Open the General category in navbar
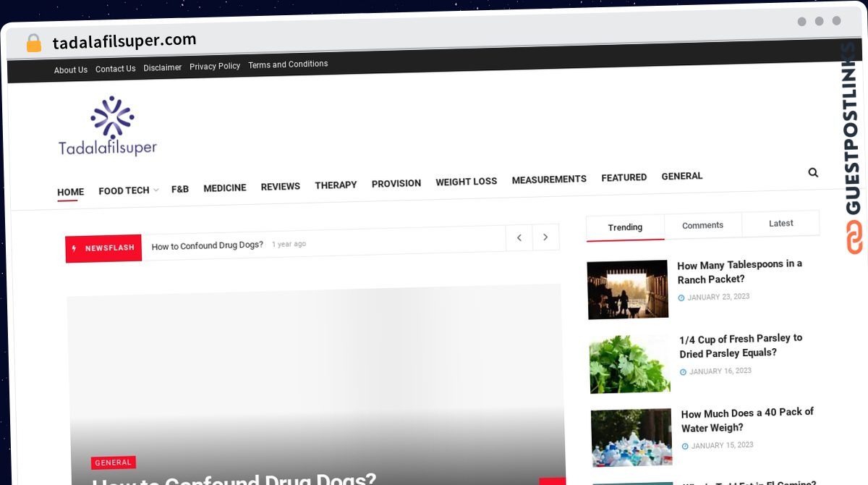Image resolution: width=868 pixels, height=485 pixels. pyautogui.click(x=682, y=176)
